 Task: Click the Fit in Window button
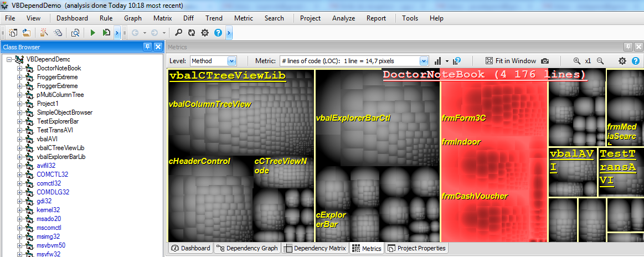click(x=510, y=61)
